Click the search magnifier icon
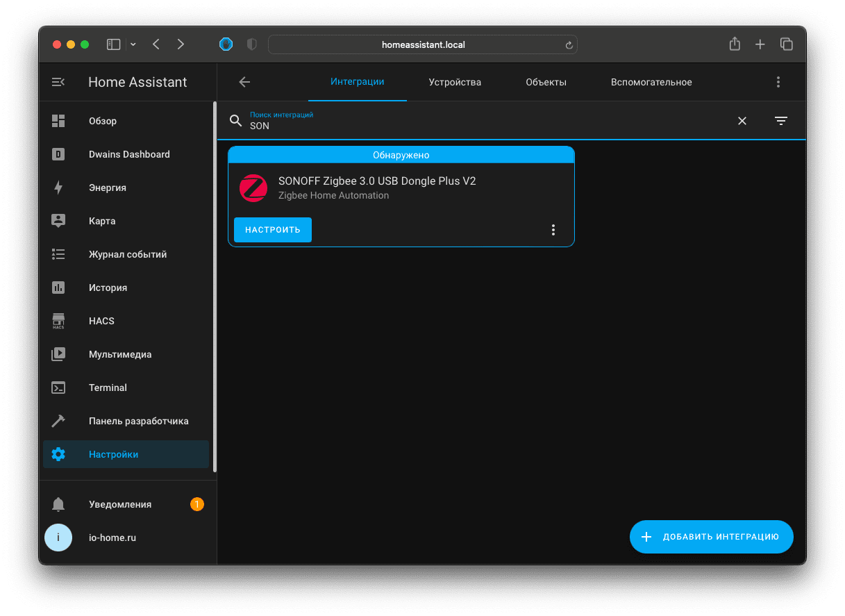 click(x=236, y=121)
